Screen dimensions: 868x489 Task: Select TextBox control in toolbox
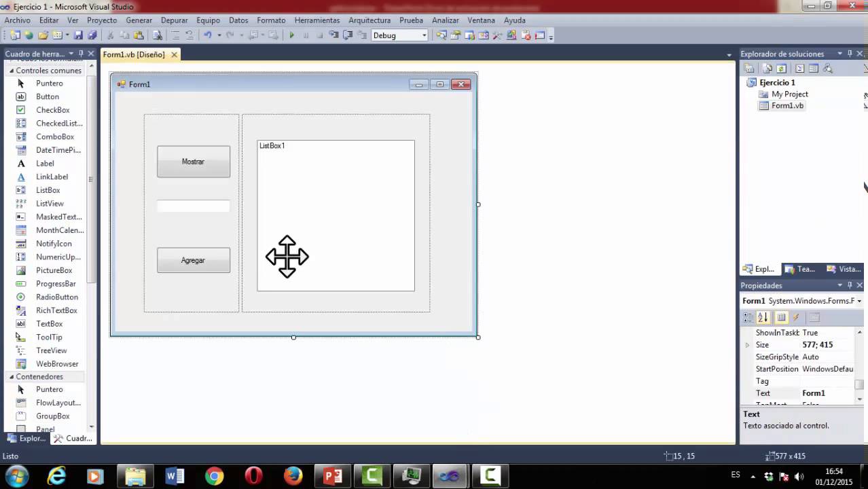point(49,324)
